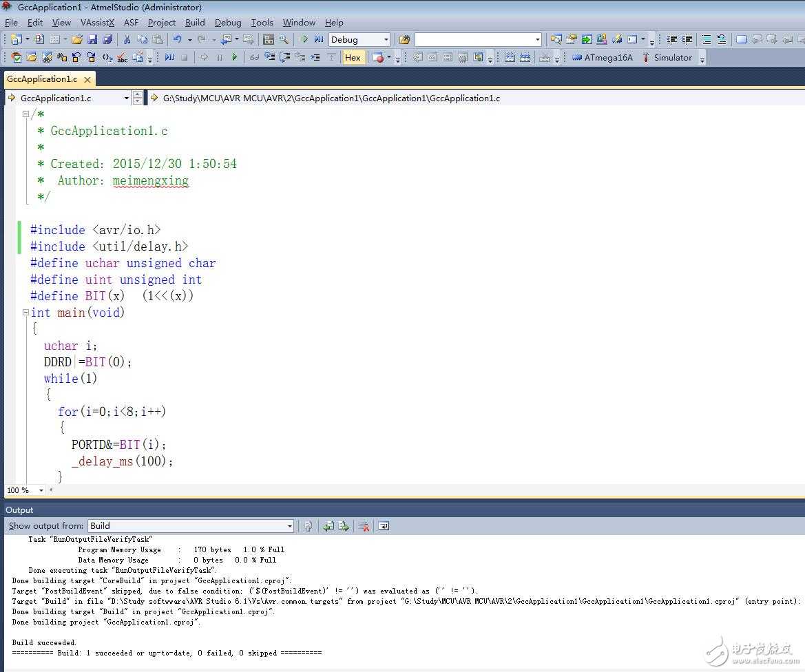Click the Undo arrow icon
This screenshot has height=672, width=805.
pyautogui.click(x=177, y=39)
